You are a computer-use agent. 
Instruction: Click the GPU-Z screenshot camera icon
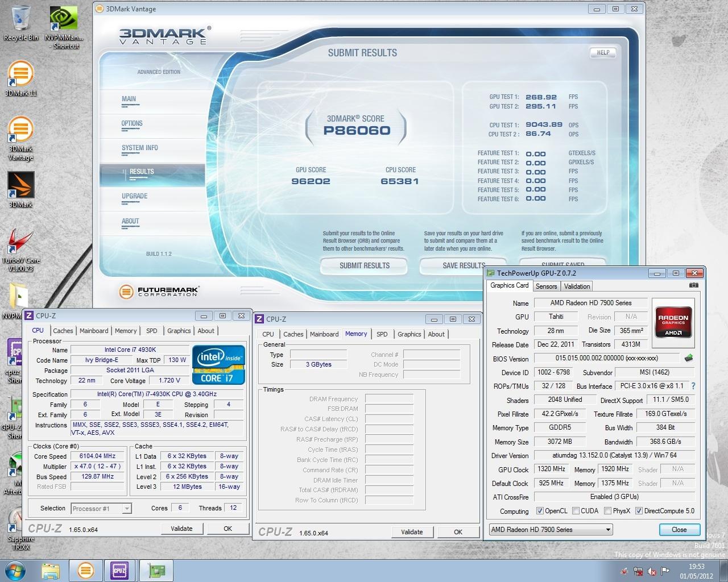[693, 286]
